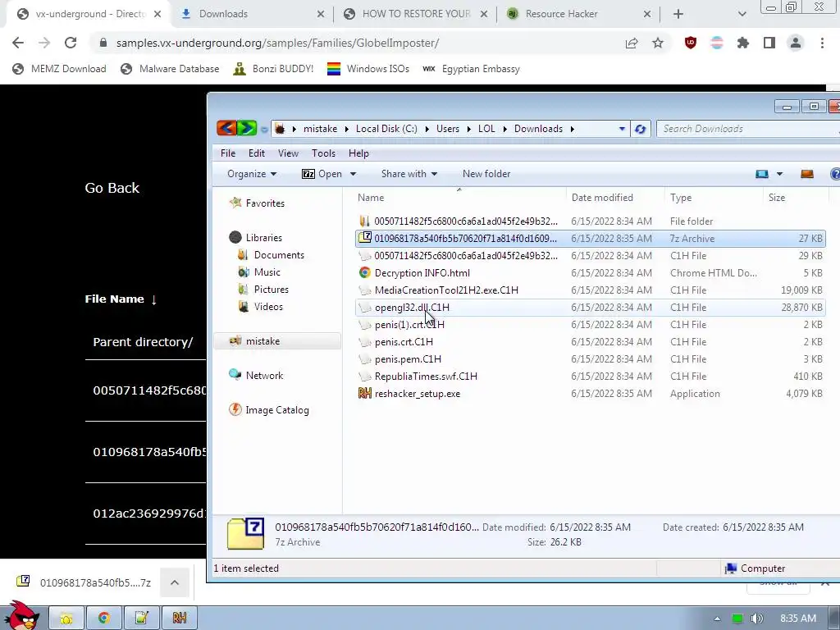Click Go Back link on webpage
The image size is (840, 630).
pos(112,188)
